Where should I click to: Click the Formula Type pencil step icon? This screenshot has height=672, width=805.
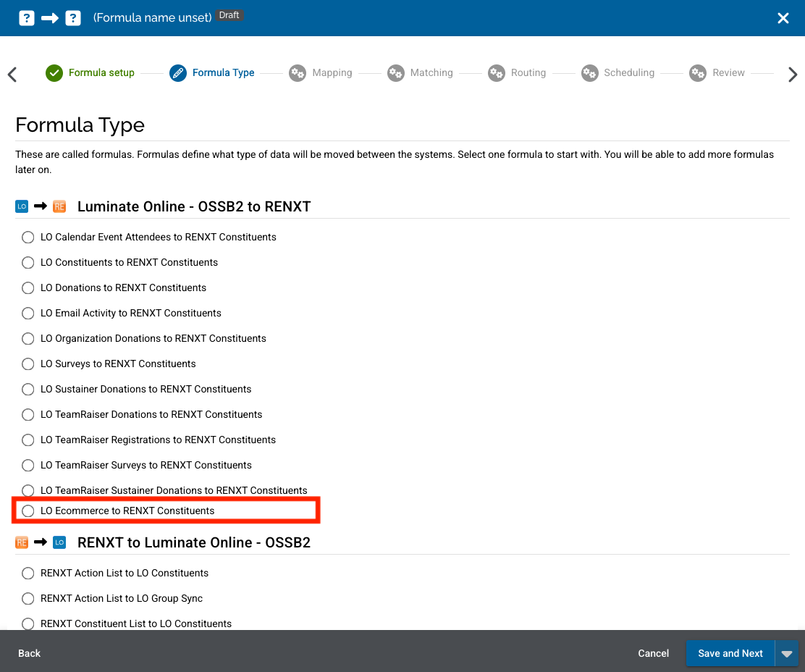pyautogui.click(x=178, y=73)
